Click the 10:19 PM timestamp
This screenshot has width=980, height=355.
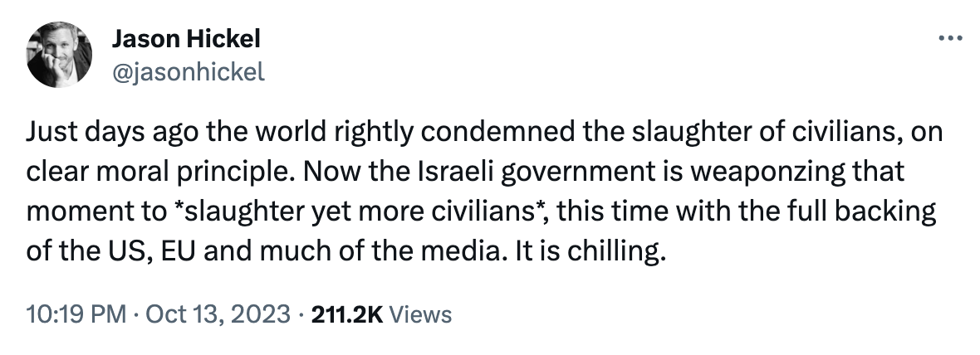76,314
